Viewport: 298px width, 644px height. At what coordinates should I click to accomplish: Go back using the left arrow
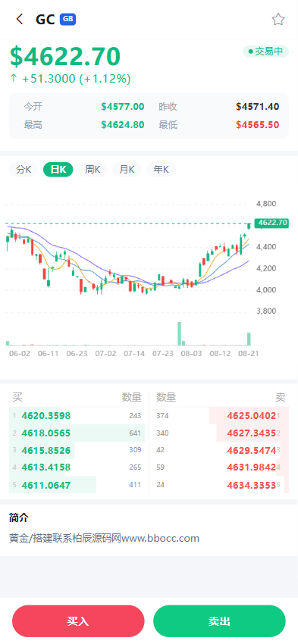coord(19,19)
